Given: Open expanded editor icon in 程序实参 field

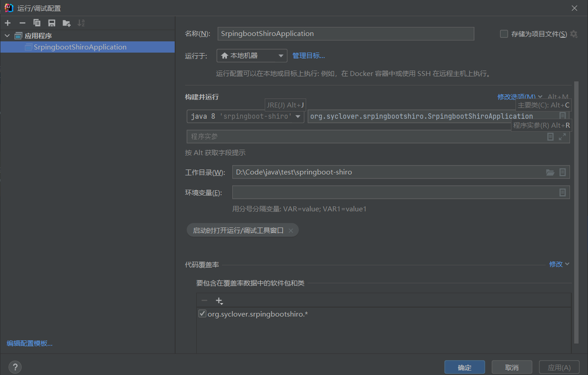Looking at the screenshot, I should click(x=550, y=137).
